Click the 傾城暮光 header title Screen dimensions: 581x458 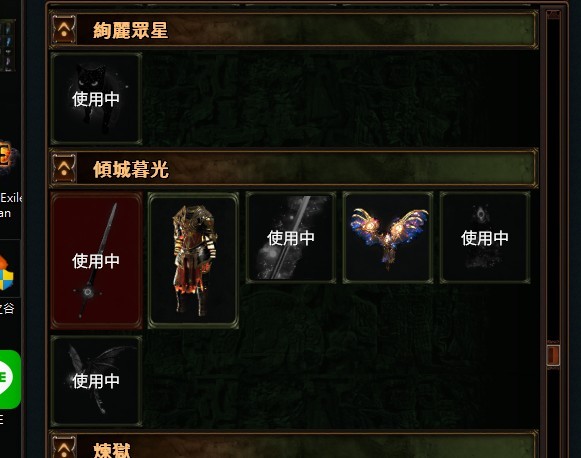tap(131, 169)
